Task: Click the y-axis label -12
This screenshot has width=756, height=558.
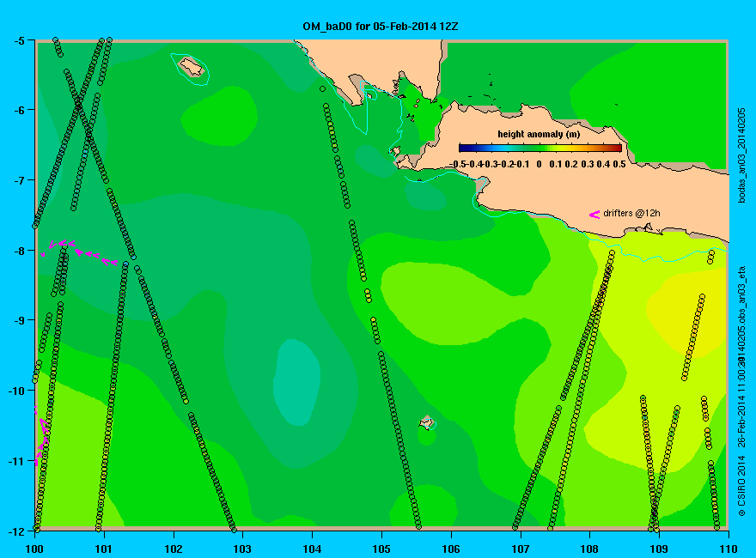Action: [16, 531]
